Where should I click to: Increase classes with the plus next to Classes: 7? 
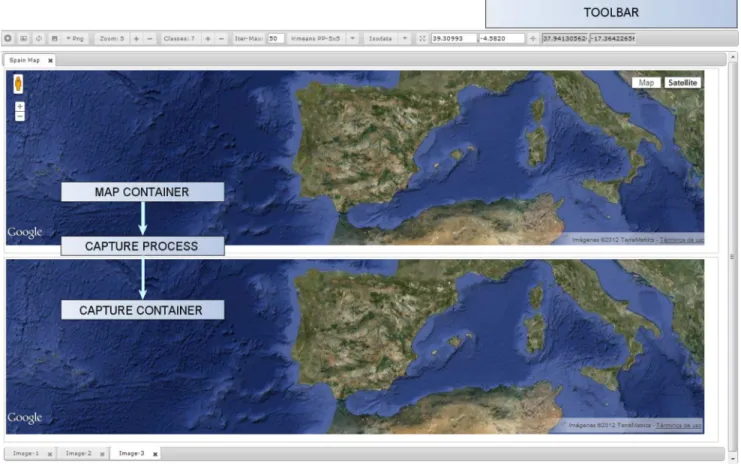tap(208, 39)
